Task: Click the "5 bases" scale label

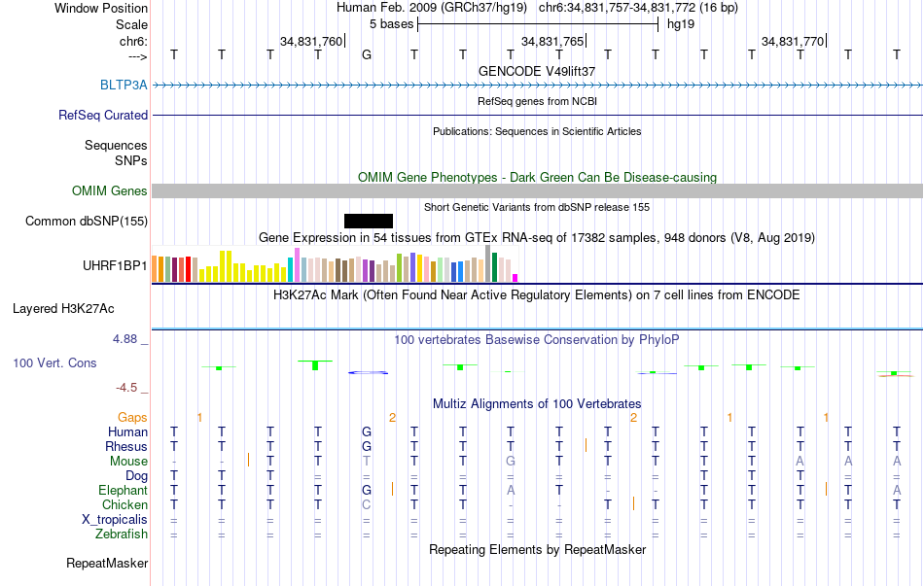Action: [391, 24]
